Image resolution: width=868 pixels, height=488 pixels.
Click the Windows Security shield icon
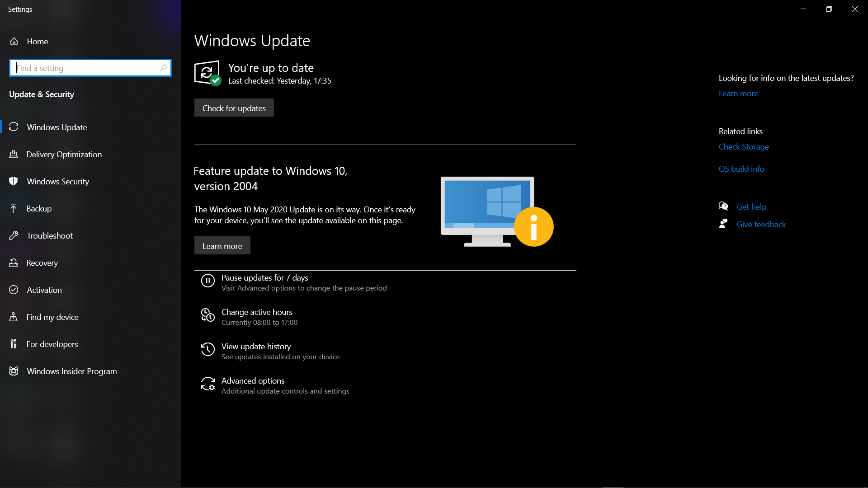[14, 181]
